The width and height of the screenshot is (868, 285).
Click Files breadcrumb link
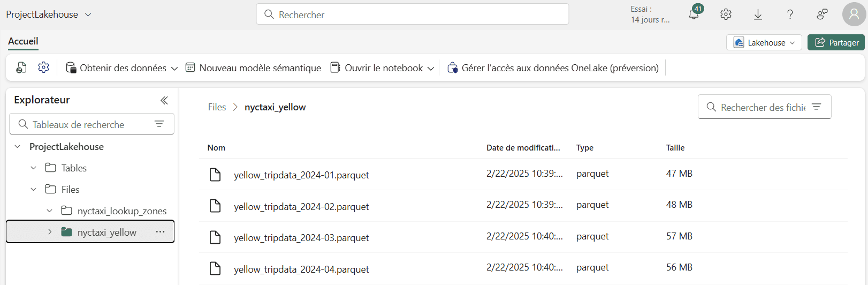click(217, 107)
